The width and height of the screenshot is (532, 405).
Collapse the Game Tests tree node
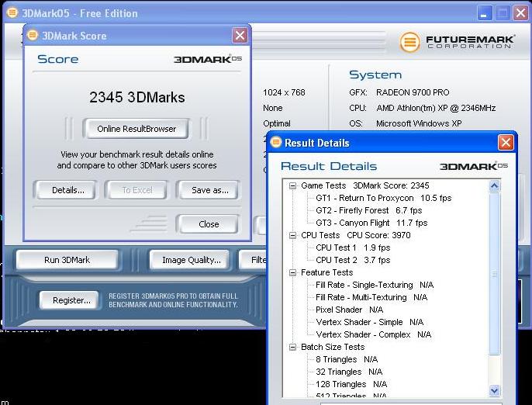pyautogui.click(x=292, y=185)
